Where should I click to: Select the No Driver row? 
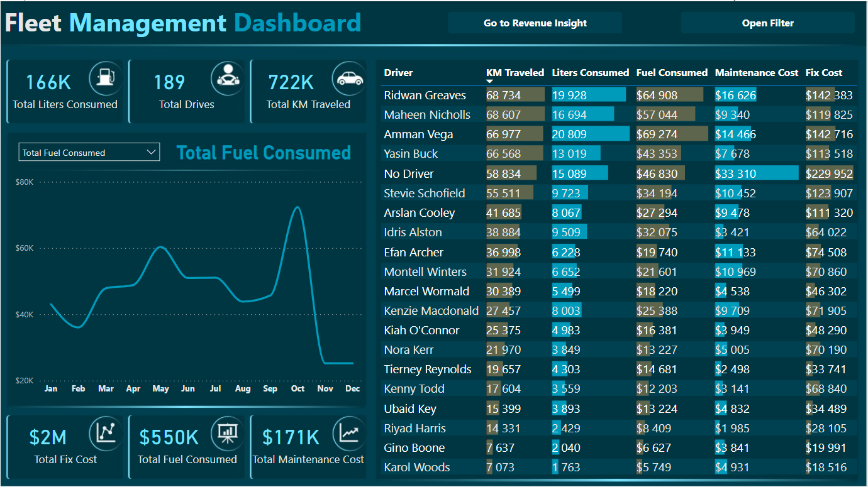click(409, 174)
